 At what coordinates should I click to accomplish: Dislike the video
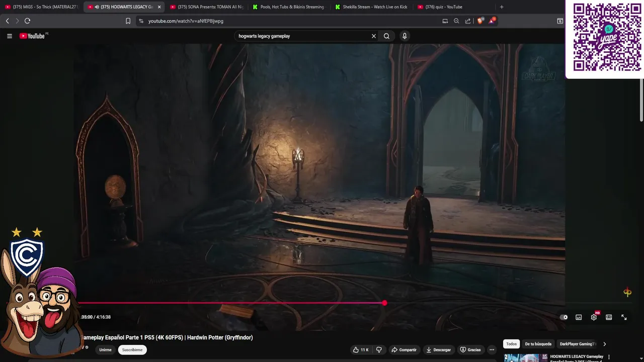point(379,350)
